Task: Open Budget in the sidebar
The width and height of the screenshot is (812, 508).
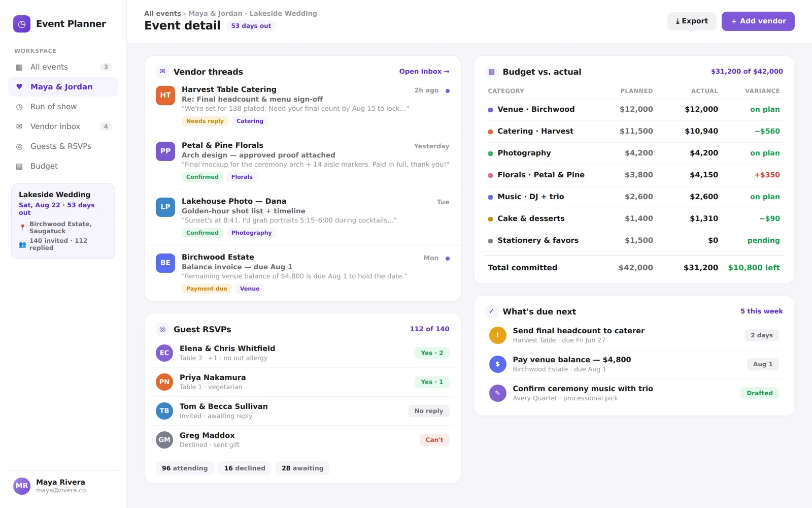Action: coord(63,166)
